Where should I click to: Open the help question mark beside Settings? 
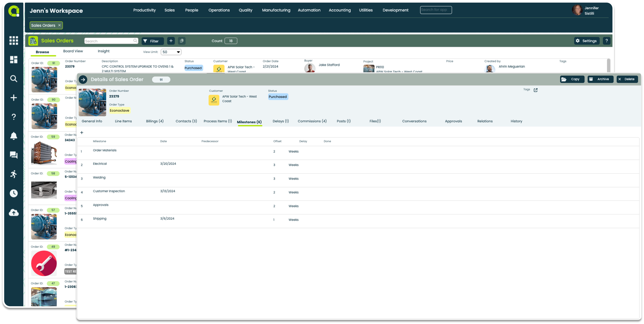(606, 41)
